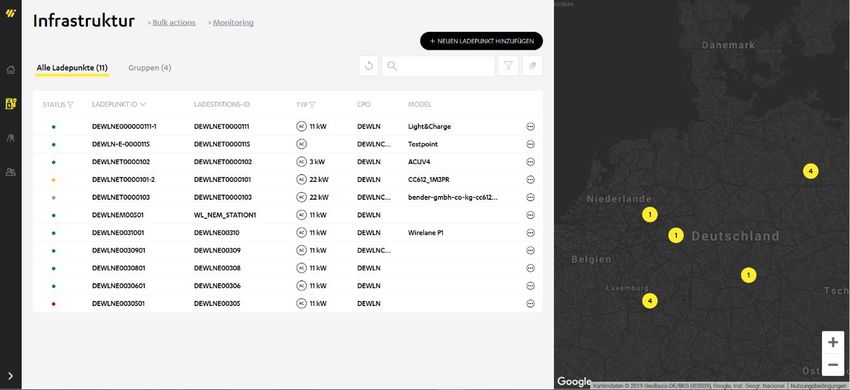Switch to Alle Ladepunkte (11) tab
The width and height of the screenshot is (850, 390).
72,68
